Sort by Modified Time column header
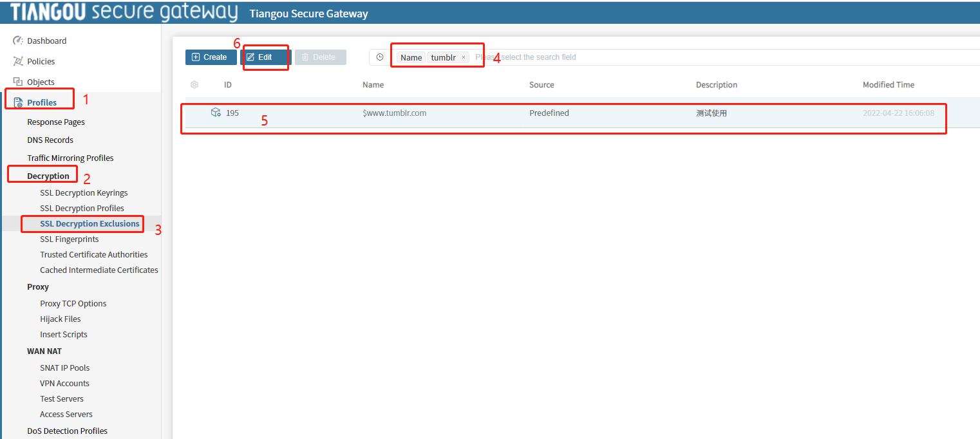Screen dimensions: 980x439 pos(888,85)
